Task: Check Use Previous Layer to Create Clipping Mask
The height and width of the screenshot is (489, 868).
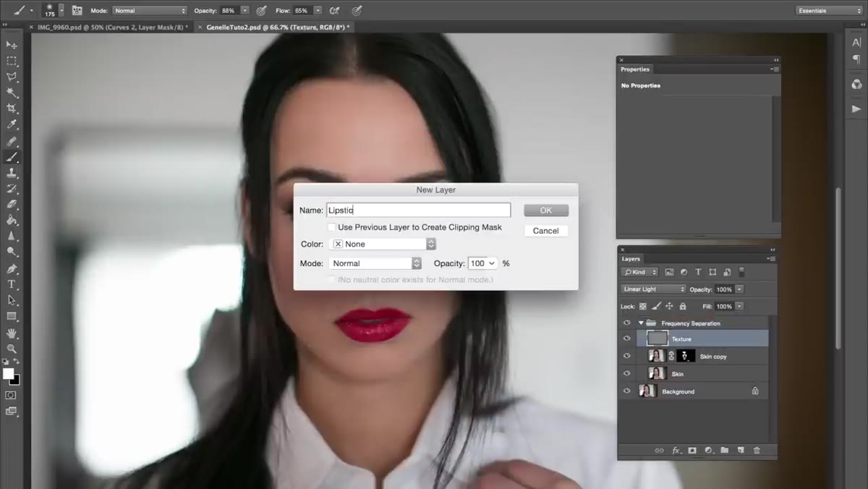Action: tap(331, 227)
